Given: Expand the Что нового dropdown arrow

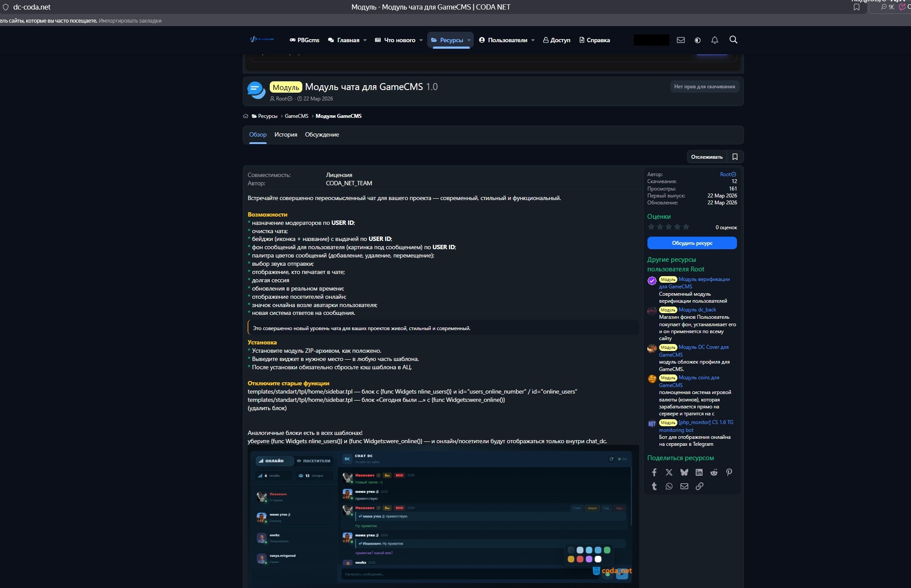Looking at the screenshot, I should point(421,40).
